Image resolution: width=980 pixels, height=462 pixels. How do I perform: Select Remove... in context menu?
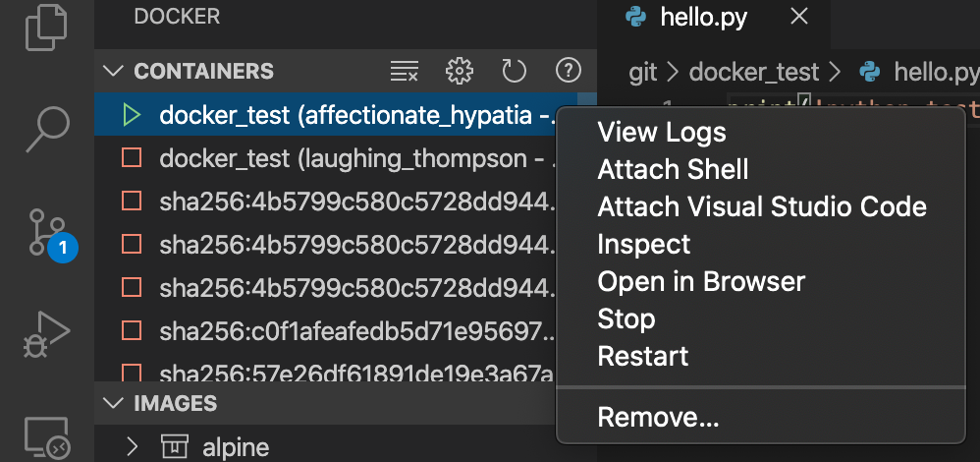coord(658,418)
